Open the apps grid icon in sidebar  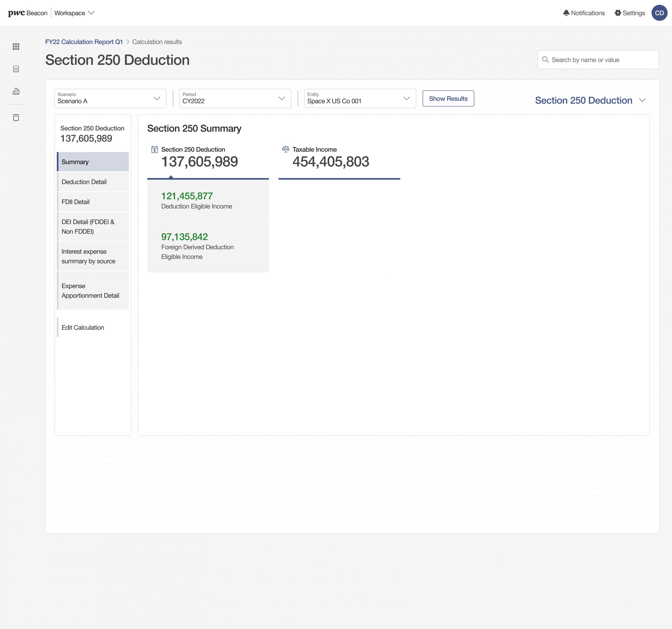click(16, 46)
